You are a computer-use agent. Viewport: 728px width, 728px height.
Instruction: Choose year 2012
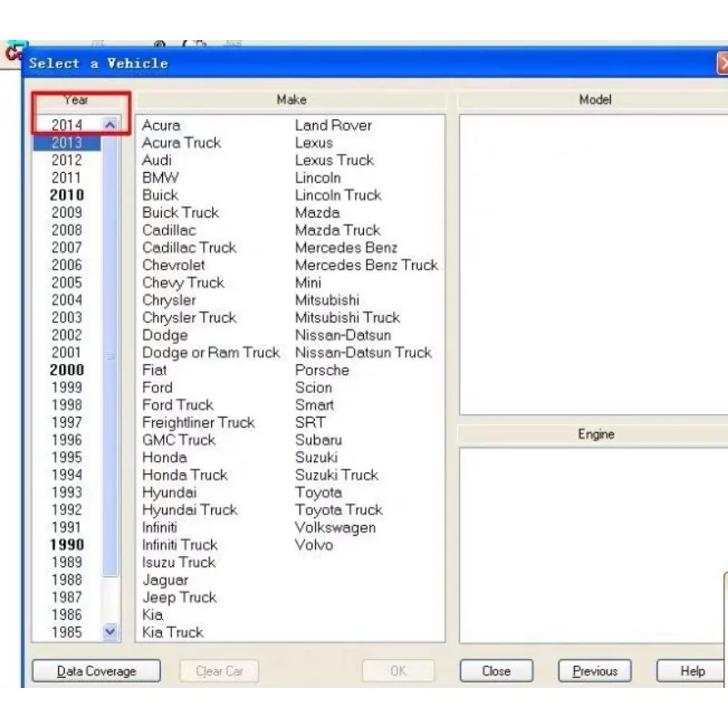66,160
